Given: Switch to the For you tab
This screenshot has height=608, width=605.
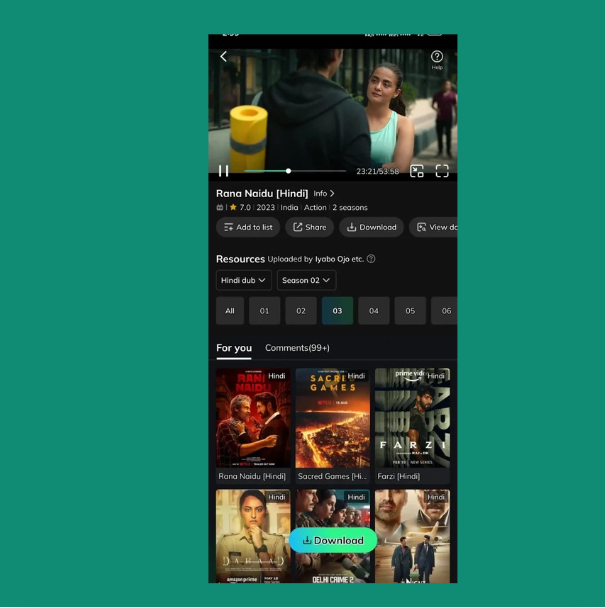Looking at the screenshot, I should (234, 348).
